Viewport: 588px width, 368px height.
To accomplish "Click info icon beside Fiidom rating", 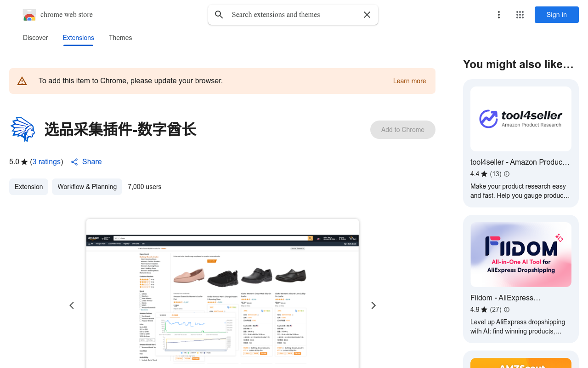I will 507,310.
